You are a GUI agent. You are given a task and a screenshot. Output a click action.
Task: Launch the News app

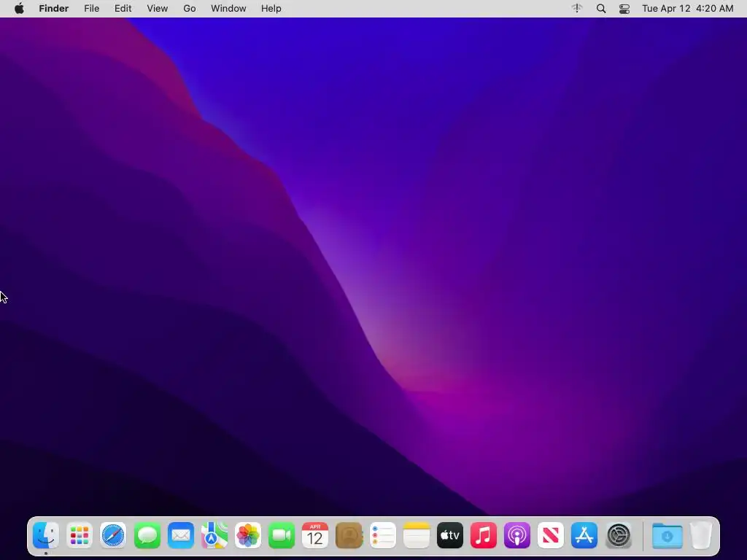point(551,536)
